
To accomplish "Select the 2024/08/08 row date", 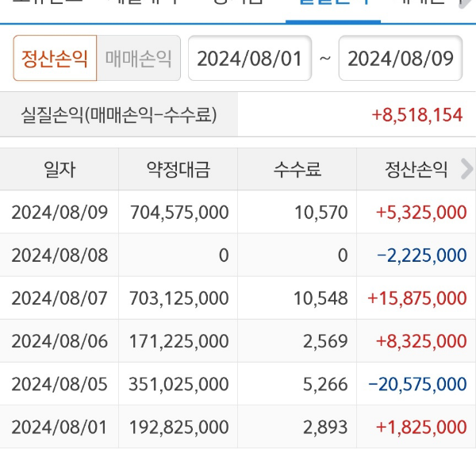I will coord(59,255).
